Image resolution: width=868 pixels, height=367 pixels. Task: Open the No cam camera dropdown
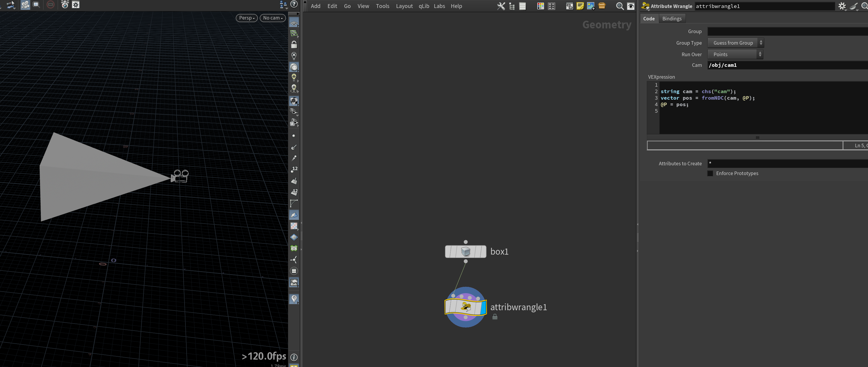coord(273,18)
